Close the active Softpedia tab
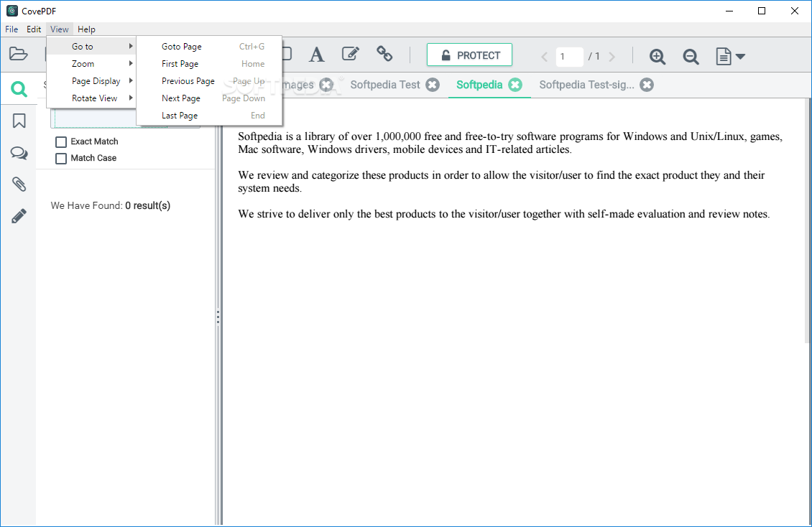 [515, 85]
